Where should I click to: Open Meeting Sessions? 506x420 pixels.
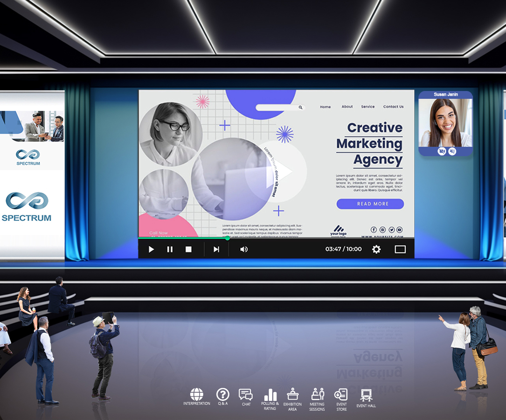pyautogui.click(x=317, y=395)
